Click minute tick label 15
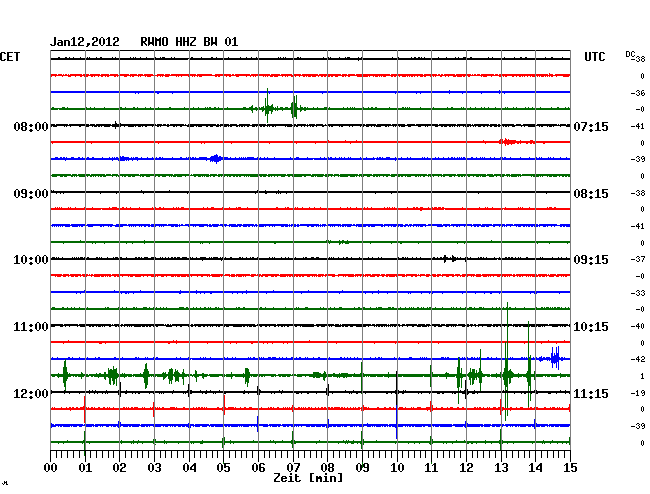Viewport: 650px width, 494px height. pyautogui.click(x=570, y=468)
